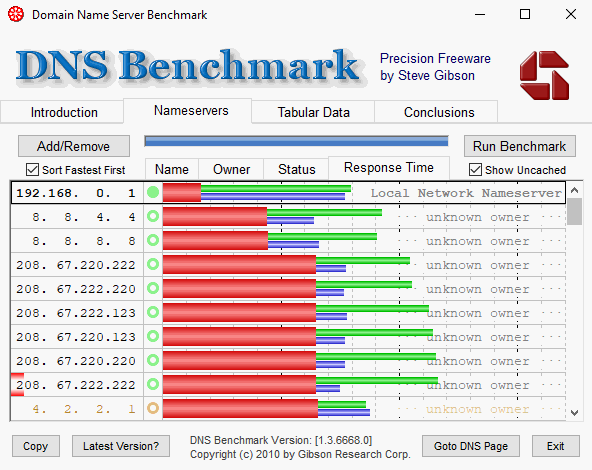Screen dimensions: 592x470
Task: Maximize the Domain Name Server Benchmark window
Action: point(525,14)
